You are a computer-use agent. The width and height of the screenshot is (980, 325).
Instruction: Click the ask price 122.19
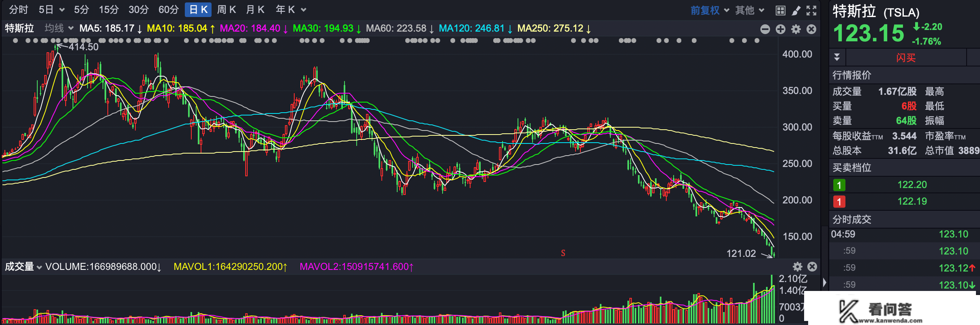pyautogui.click(x=912, y=201)
